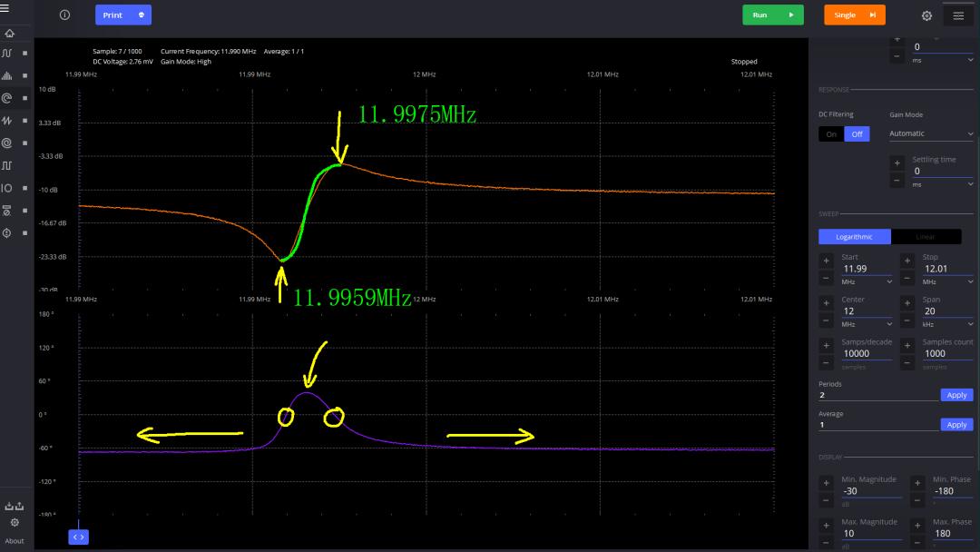980x552 pixels.
Task: Open the Spectrum Analyzer instrument in sidebar
Action: pyautogui.click(x=7, y=76)
